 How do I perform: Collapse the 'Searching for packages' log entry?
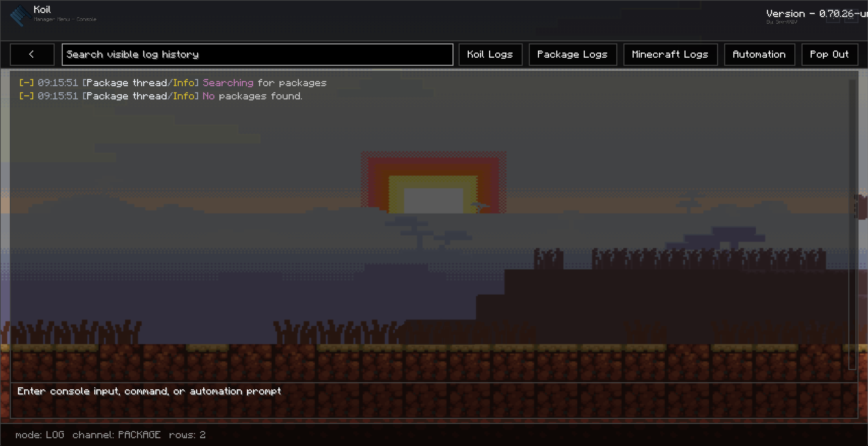pyautogui.click(x=26, y=83)
